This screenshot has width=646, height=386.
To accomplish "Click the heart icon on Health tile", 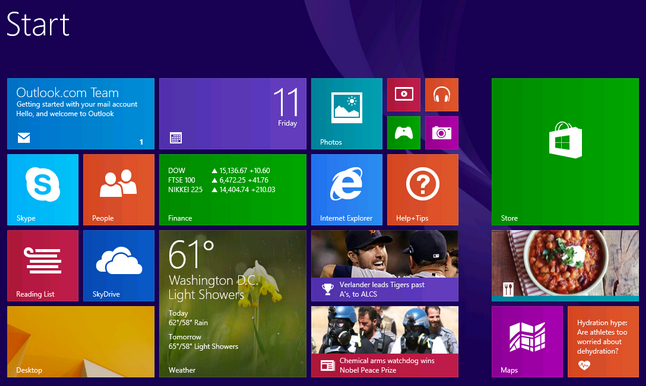I will 584,365.
